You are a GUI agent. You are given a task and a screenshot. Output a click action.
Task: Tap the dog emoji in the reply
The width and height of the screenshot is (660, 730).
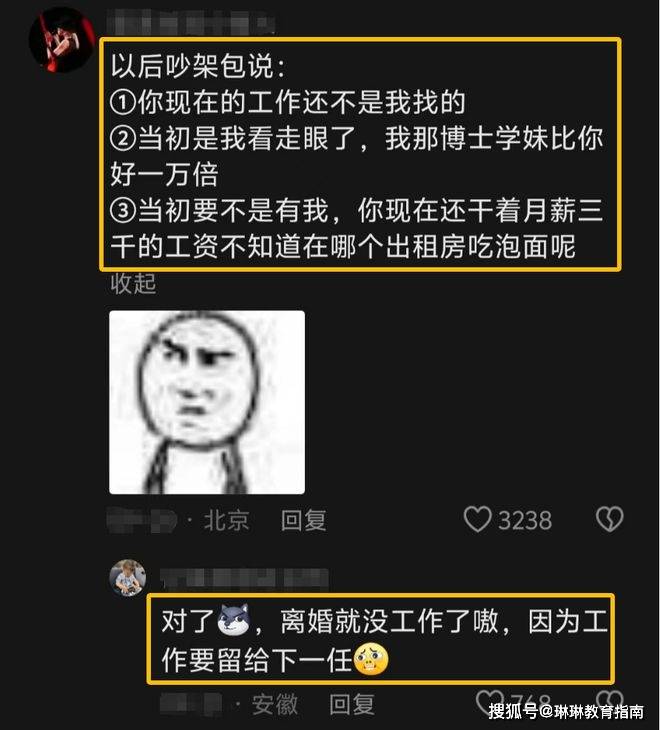coord(234,620)
